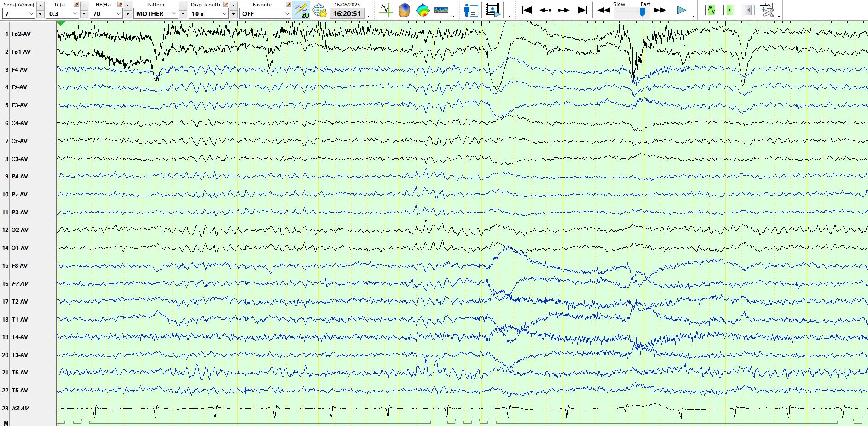Image resolution: width=868 pixels, height=426 pixels.
Task: Step back to the previous event
Action: click(545, 10)
